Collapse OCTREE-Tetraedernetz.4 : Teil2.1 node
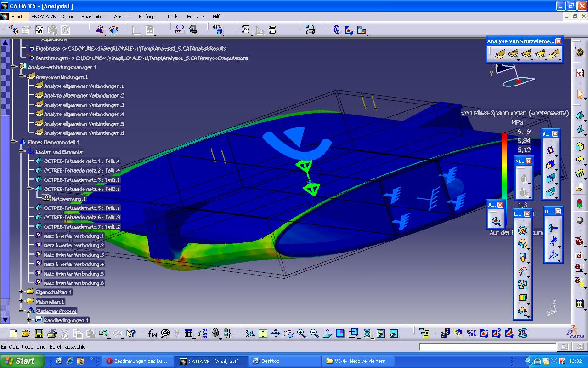588x368 pixels. (x=29, y=189)
